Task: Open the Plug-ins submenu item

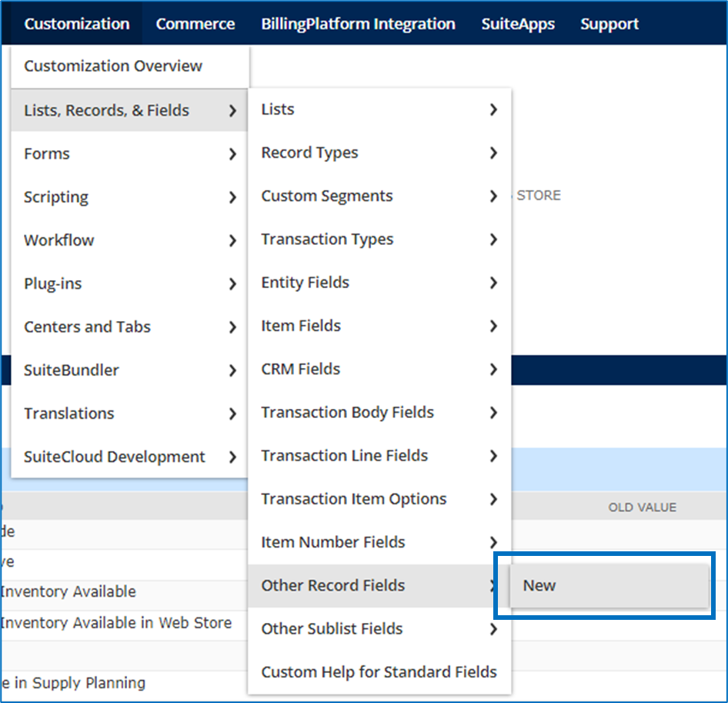Action: 129,283
